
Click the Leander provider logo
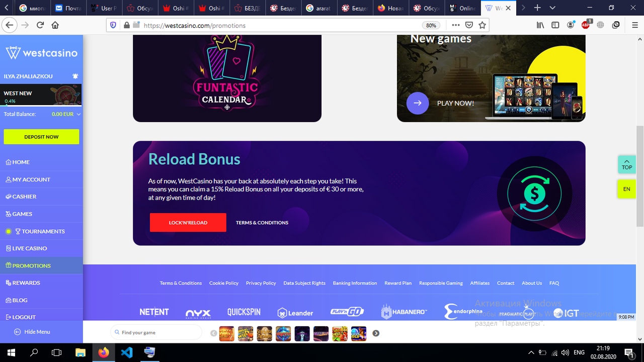[295, 313]
